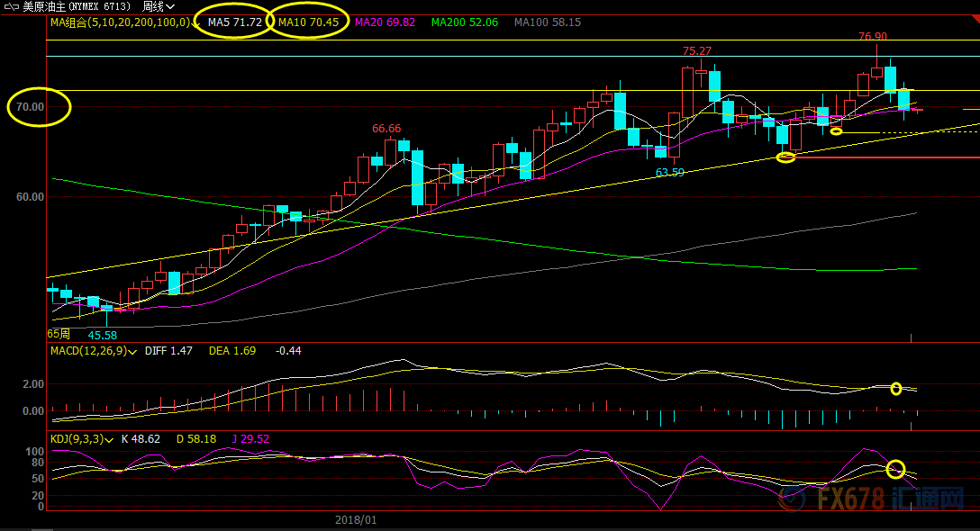Viewport: 980px width, 531px height.
Task: Open the MACD(12,26,9) indicator dropdown
Action: pos(132,351)
